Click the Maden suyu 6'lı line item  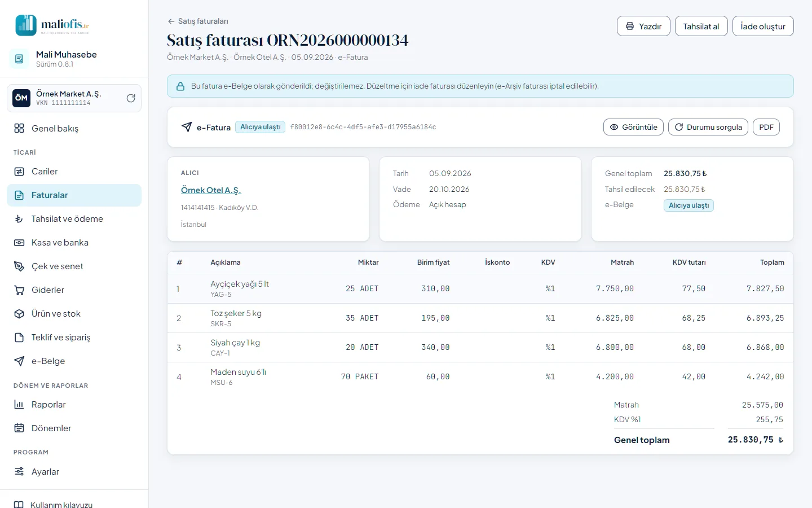click(x=239, y=372)
